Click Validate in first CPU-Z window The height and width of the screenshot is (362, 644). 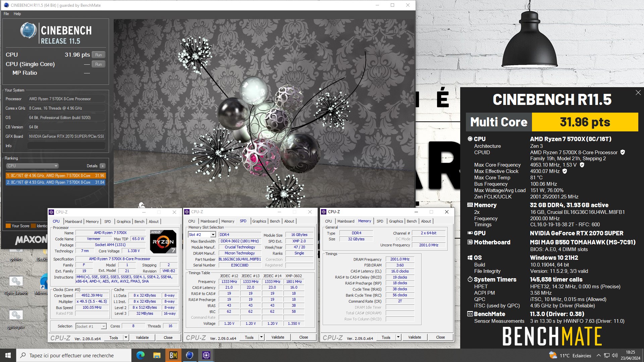click(142, 338)
